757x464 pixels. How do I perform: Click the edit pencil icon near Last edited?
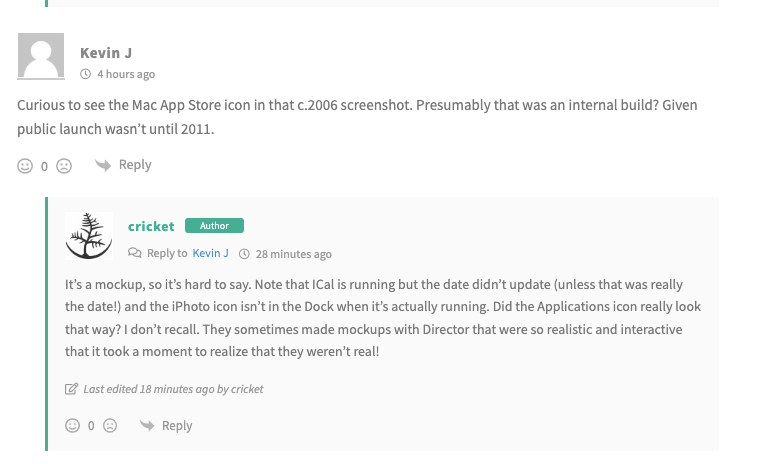[71, 389]
